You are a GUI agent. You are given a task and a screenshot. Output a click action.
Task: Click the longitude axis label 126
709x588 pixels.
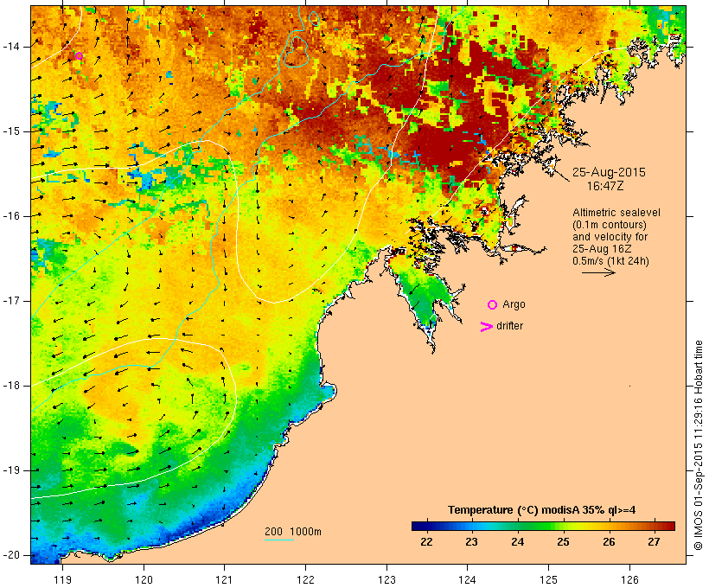629,579
